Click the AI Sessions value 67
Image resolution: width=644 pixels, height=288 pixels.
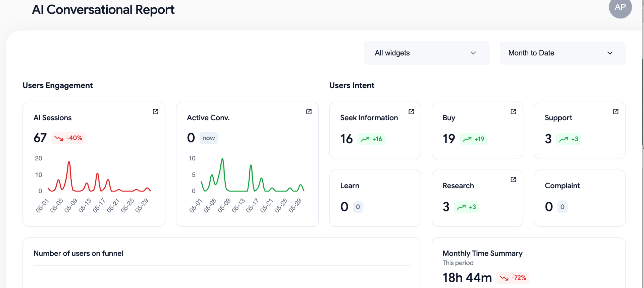click(x=40, y=138)
